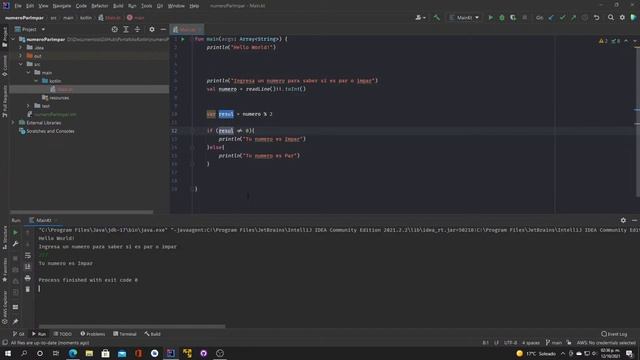Click the run gutter arrow beside fun main
Image resolution: width=640 pixels, height=360 pixels.
(x=183, y=39)
